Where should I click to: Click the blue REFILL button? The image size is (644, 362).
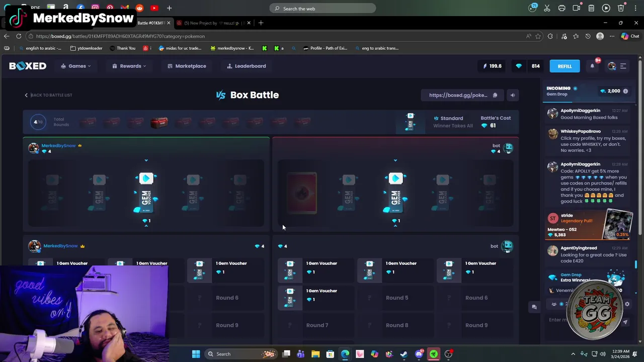565,66
